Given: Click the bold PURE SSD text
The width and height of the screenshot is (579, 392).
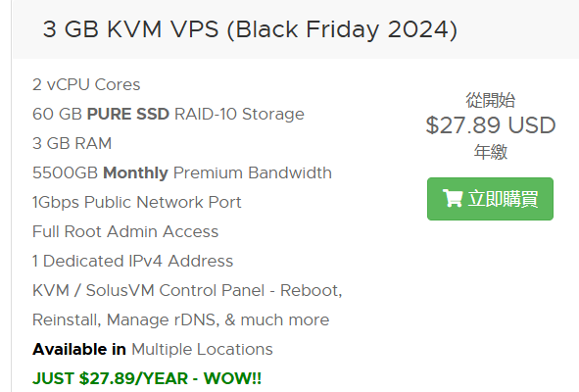Looking at the screenshot, I should coord(128,114).
